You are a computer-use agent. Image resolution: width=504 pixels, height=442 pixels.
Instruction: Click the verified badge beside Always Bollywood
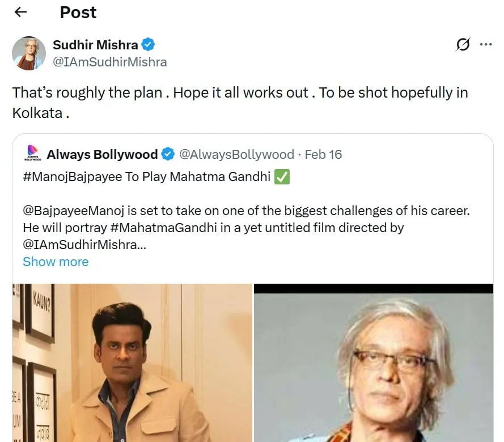click(168, 154)
